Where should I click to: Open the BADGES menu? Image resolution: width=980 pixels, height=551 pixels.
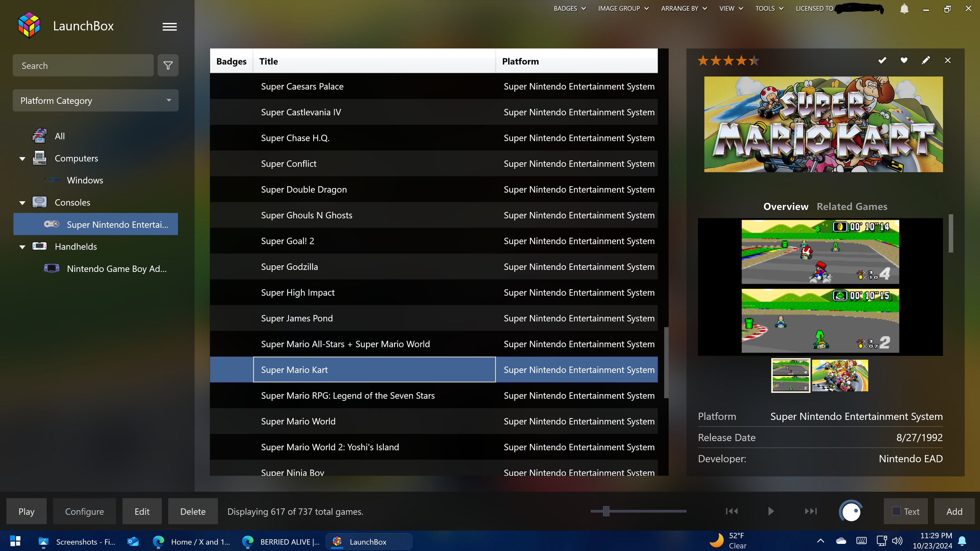click(x=570, y=8)
